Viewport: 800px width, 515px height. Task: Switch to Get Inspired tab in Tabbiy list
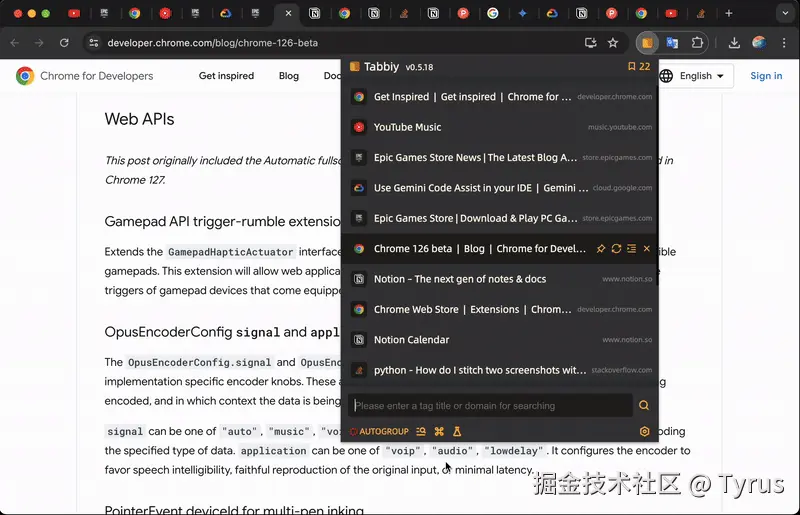[x=500, y=96]
